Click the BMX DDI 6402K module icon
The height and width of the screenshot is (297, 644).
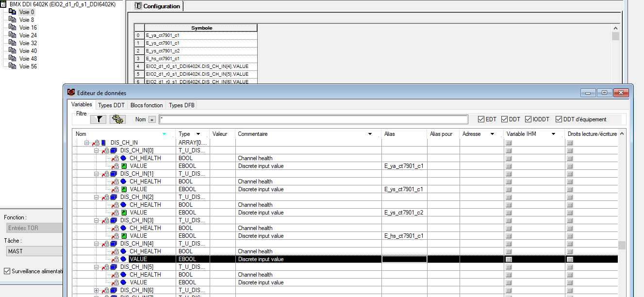click(4, 4)
